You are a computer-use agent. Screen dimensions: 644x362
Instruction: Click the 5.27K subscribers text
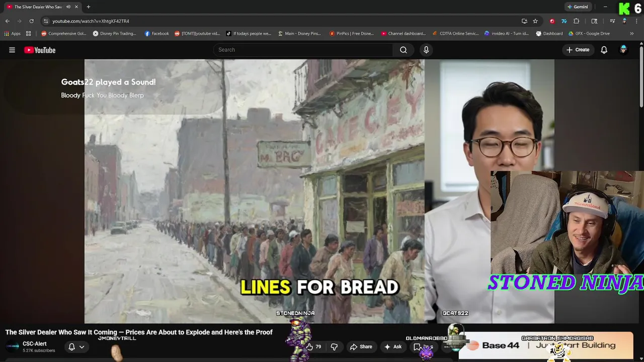(x=39, y=350)
